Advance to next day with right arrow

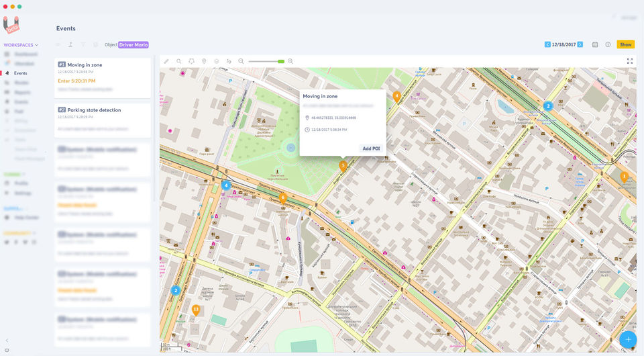[580, 44]
